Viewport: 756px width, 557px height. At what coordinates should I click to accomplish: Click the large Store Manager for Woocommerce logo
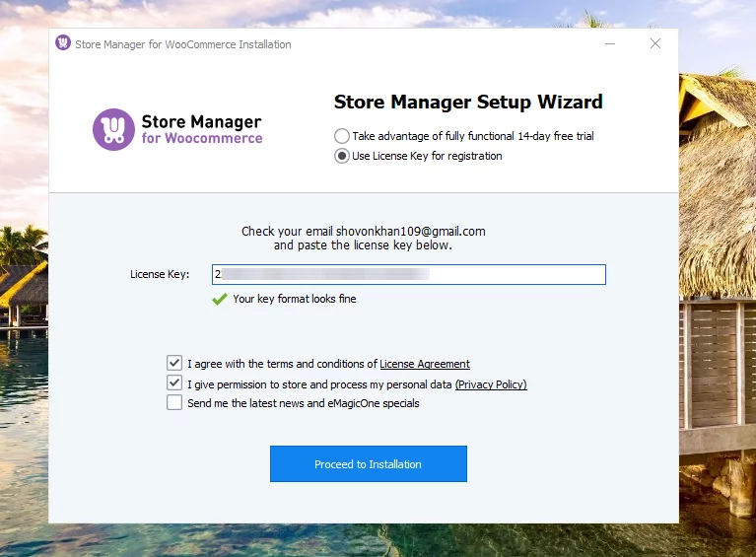click(x=177, y=129)
